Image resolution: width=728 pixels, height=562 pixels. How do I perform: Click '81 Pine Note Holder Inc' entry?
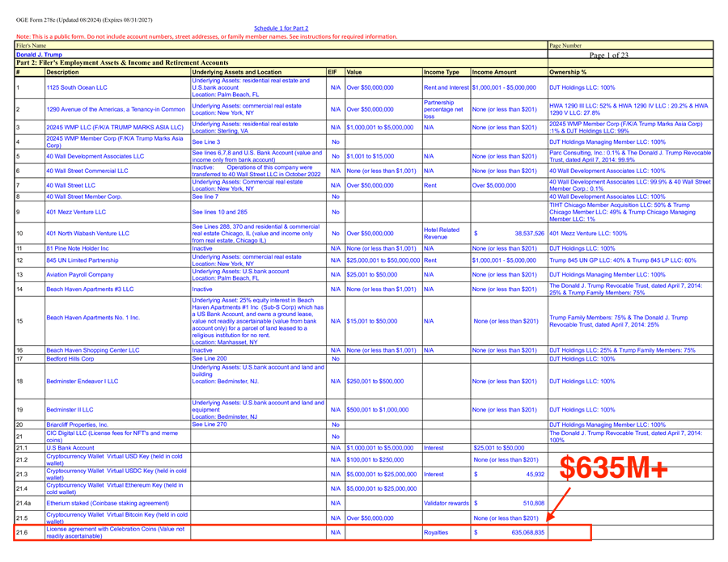(78, 248)
